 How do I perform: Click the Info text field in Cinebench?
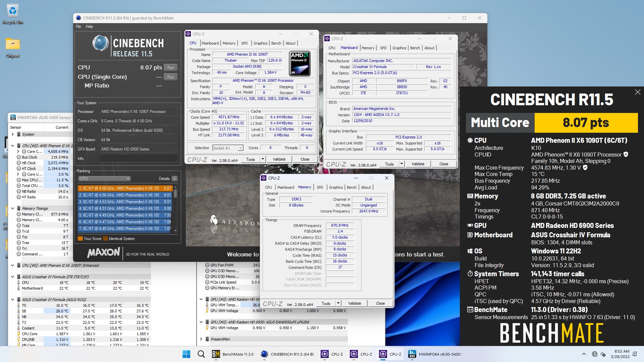pos(139,159)
